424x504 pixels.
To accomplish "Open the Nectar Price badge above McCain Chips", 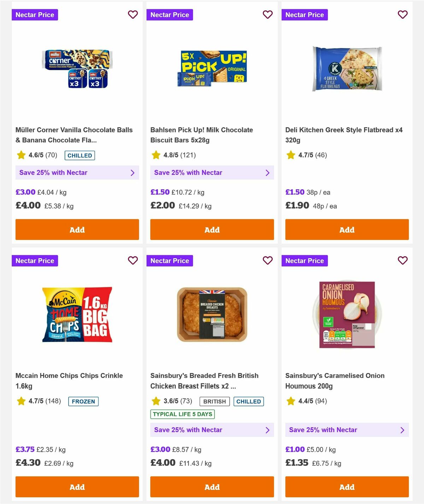I will 35,260.
